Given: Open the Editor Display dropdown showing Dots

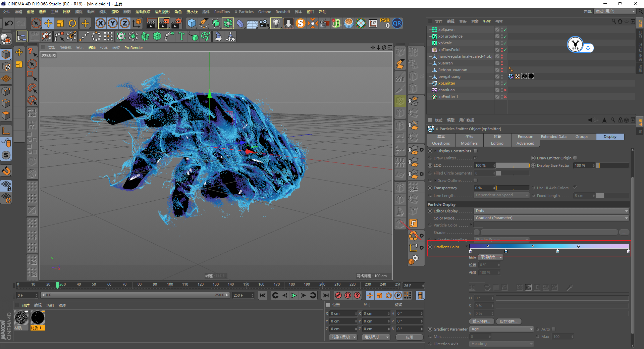Looking at the screenshot, I should coord(551,211).
